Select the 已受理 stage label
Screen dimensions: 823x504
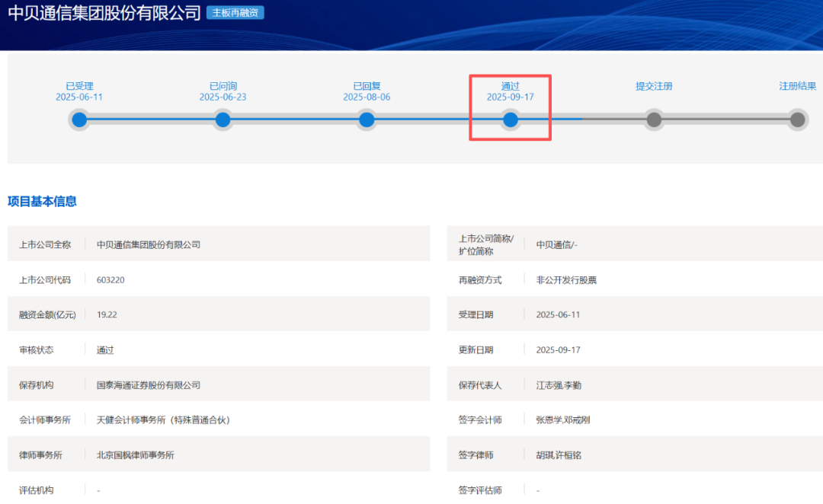(x=79, y=86)
